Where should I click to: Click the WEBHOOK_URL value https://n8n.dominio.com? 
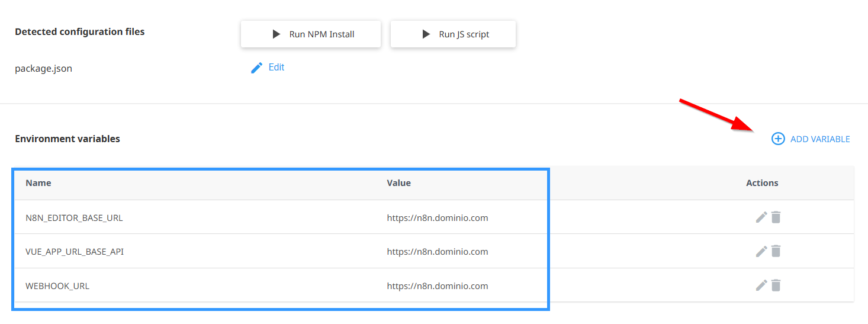tap(437, 286)
